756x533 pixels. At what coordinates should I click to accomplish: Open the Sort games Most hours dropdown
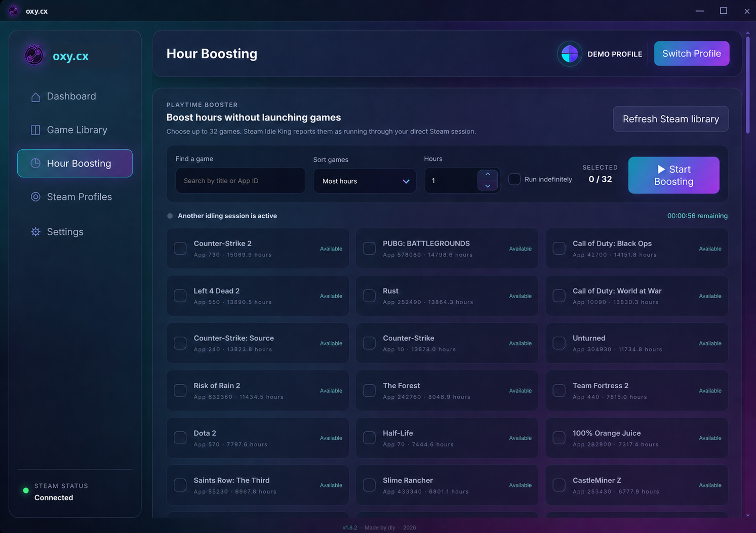[x=365, y=181]
